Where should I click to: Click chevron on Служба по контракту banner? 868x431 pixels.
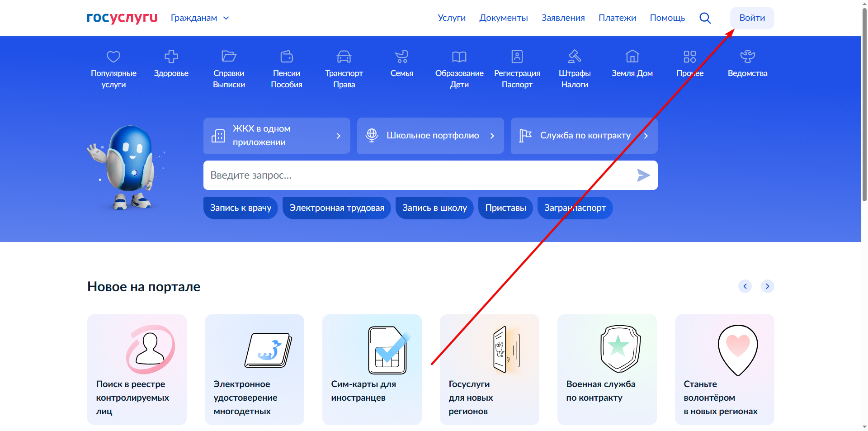646,136
